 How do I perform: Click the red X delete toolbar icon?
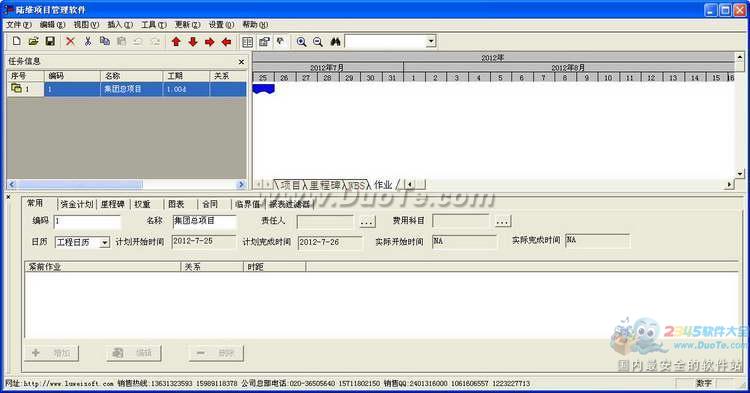click(x=70, y=42)
